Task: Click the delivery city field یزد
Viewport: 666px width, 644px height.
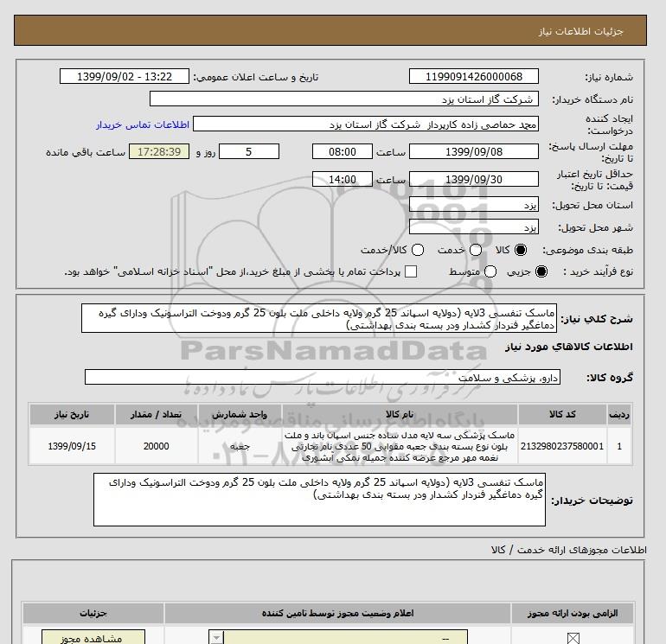Action: tap(474, 226)
